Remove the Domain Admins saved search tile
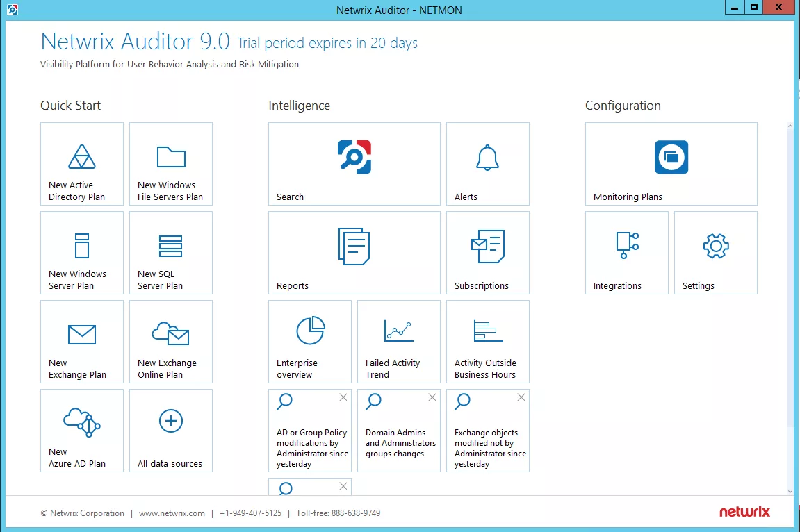The image size is (800, 532). coord(432,397)
